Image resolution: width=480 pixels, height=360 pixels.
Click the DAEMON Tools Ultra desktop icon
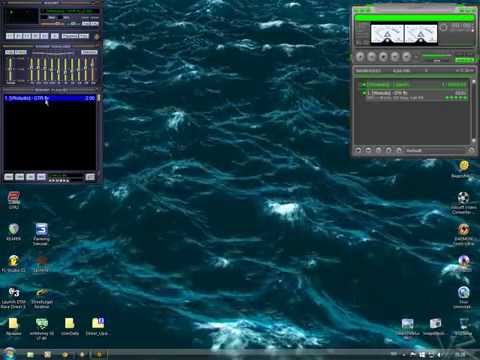[x=463, y=234]
